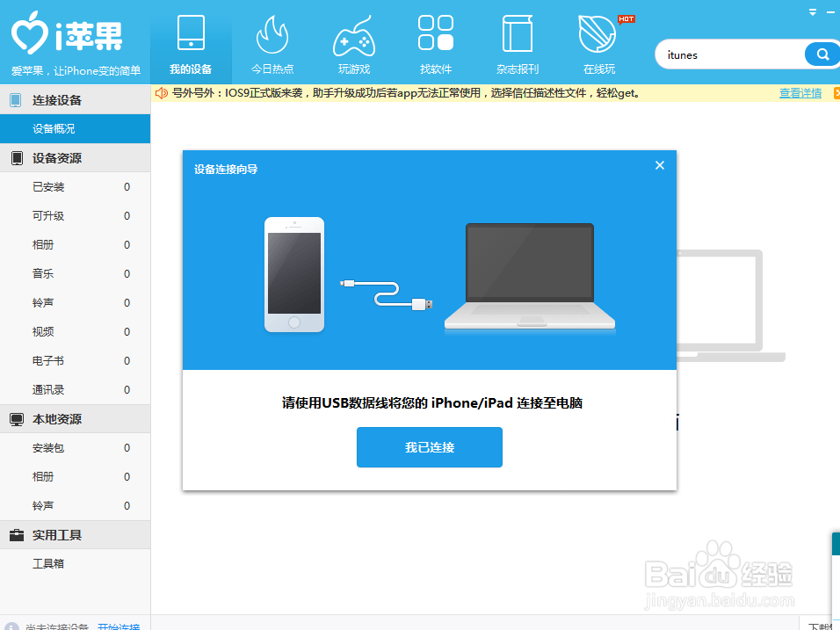Click the 请使用USB数据线 instruction text
840x630 pixels.
[431, 402]
